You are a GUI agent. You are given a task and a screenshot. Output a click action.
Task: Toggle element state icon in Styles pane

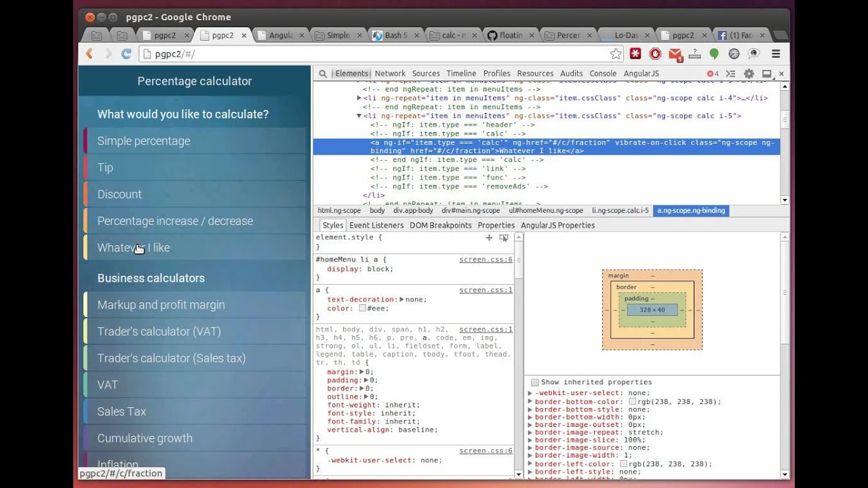coord(504,238)
